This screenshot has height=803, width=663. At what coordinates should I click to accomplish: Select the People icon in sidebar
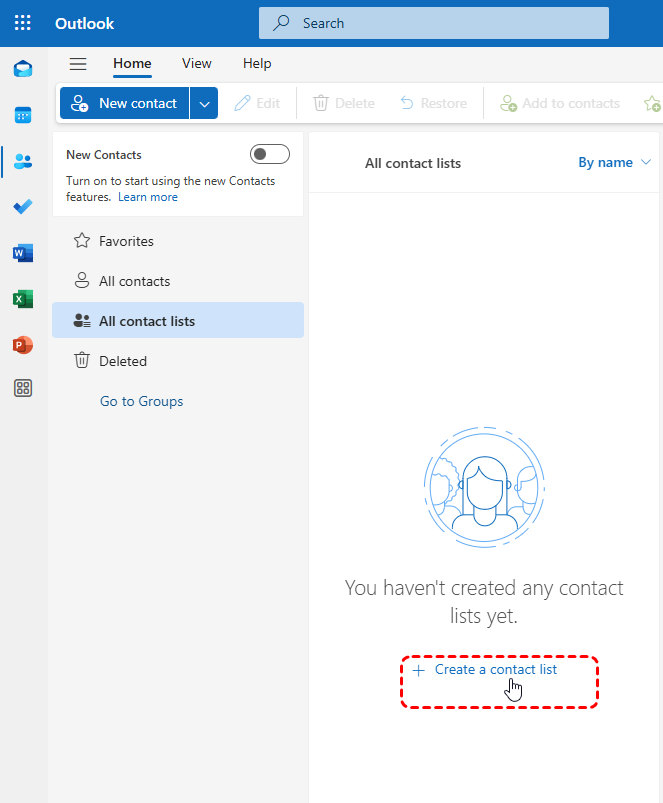tap(23, 161)
